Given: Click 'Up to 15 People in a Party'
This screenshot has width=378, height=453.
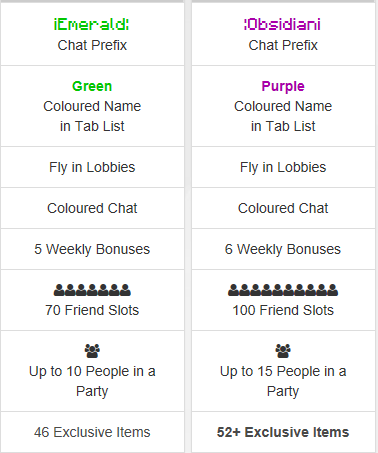Looking at the screenshot, I should [x=283, y=381].
